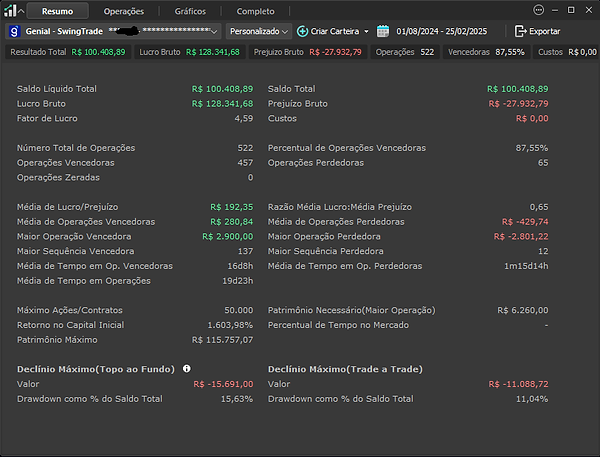
Task: Click the Genial broker logo icon
Action: coord(14,31)
